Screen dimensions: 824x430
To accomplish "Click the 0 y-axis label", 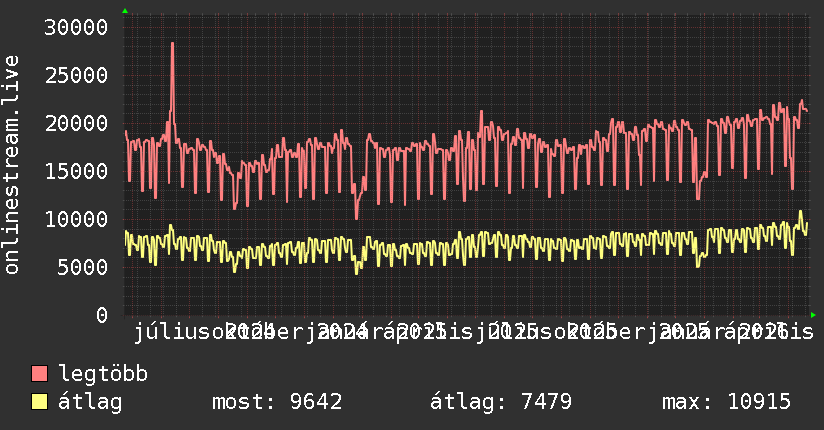I will click(x=102, y=315).
